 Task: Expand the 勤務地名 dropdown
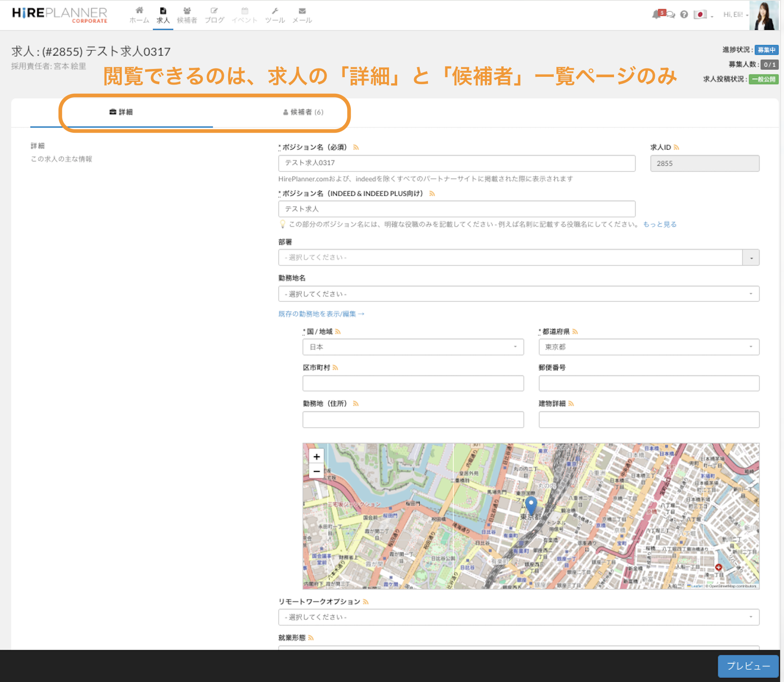pos(518,294)
